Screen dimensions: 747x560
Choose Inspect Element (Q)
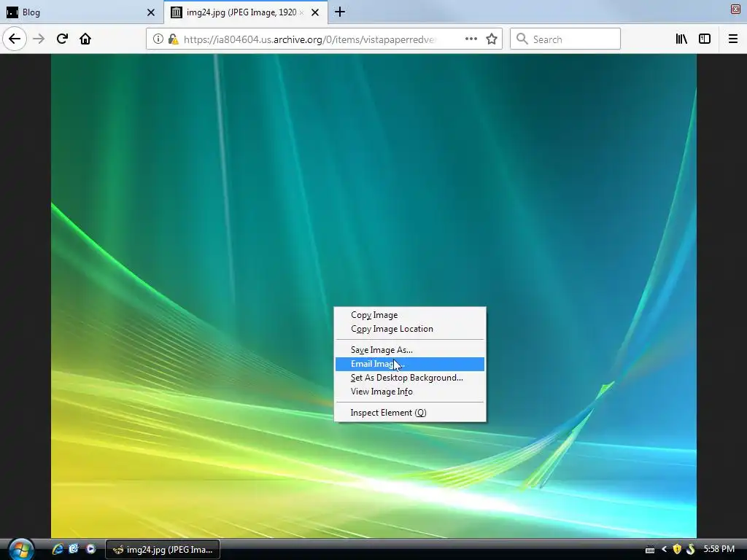(x=410, y=413)
